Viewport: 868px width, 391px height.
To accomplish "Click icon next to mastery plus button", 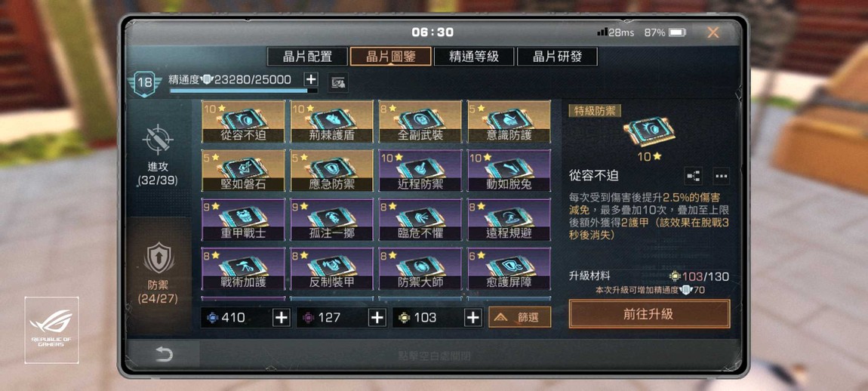I will pos(337,83).
